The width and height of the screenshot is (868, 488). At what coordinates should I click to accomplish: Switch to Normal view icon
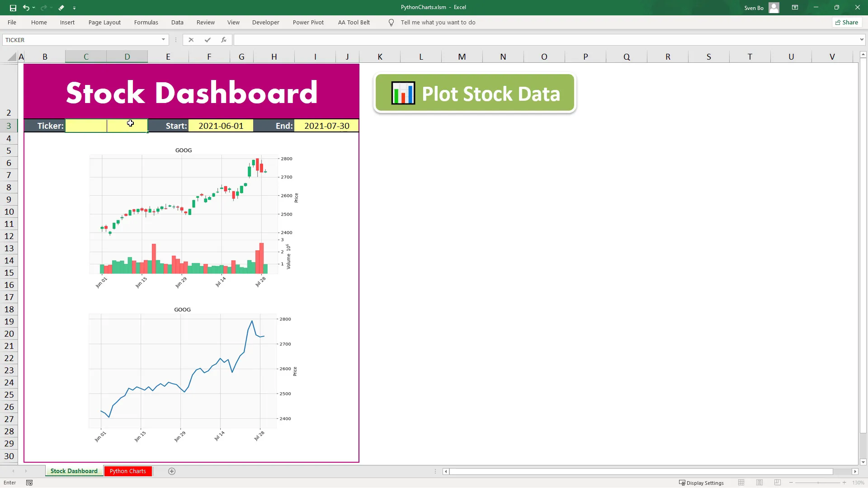741,483
